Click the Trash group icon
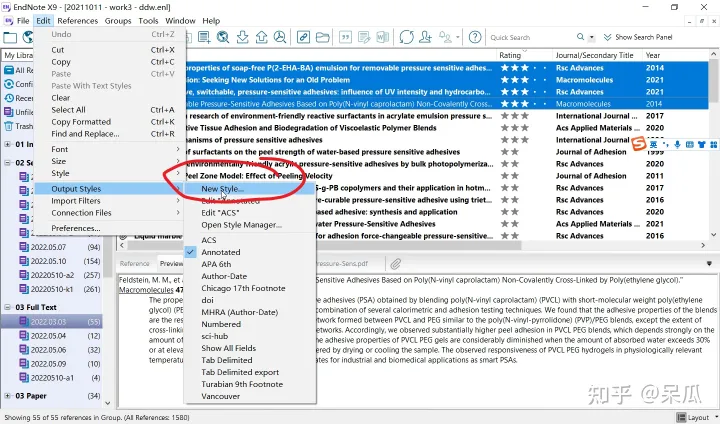720x424 pixels. (x=8, y=126)
